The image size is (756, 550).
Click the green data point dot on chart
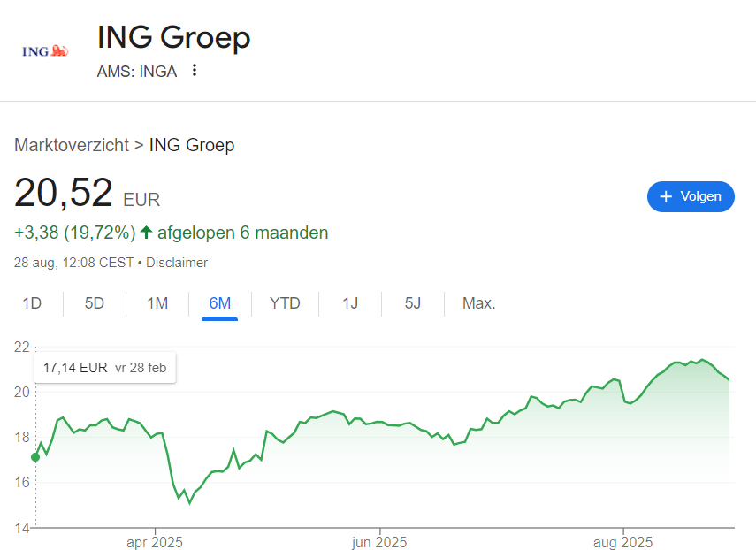35,457
